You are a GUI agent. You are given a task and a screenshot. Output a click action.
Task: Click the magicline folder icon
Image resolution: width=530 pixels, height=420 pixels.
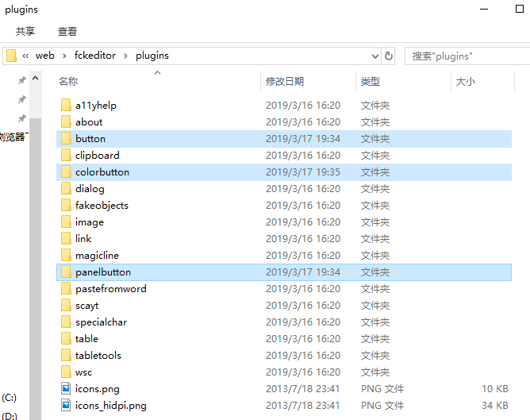(x=66, y=255)
